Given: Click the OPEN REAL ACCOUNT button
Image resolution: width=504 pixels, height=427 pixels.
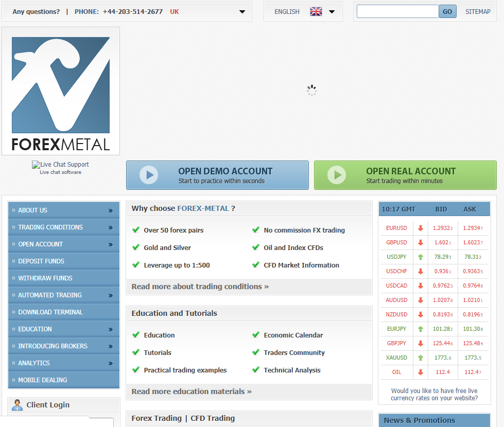Looking at the screenshot, I should [405, 175].
